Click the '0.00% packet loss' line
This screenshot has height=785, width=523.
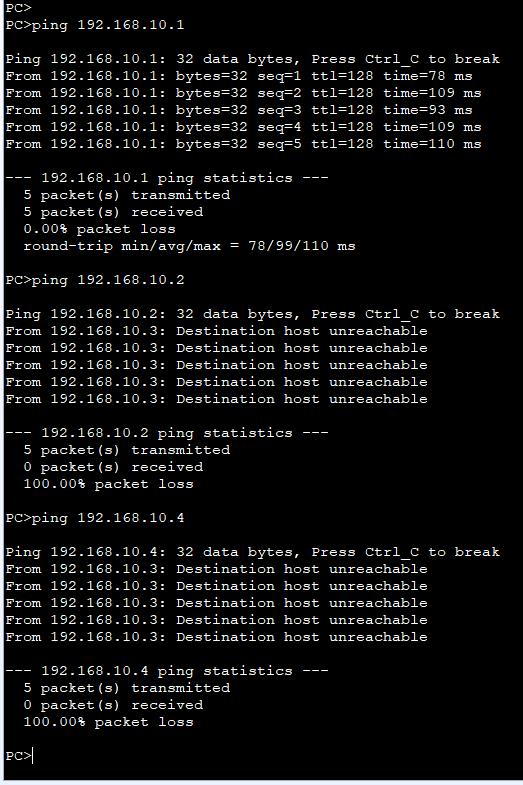click(x=99, y=229)
